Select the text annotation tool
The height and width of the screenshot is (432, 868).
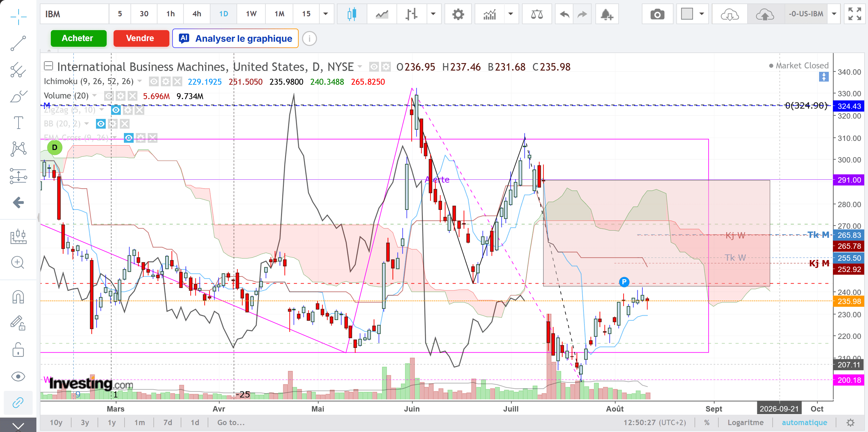[18, 123]
